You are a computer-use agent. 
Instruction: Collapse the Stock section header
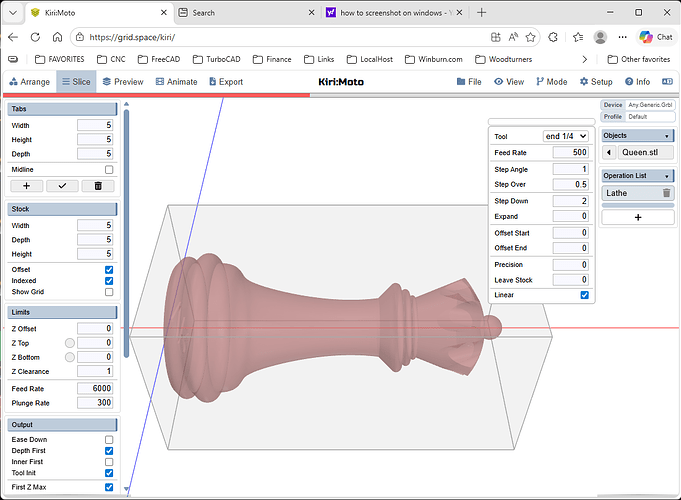click(62, 209)
